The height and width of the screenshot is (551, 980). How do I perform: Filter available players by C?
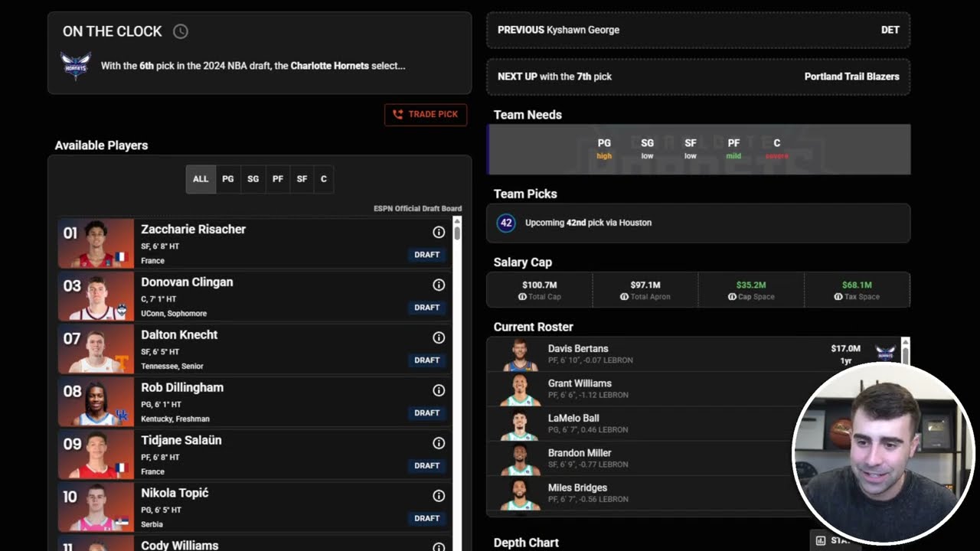[x=324, y=179]
